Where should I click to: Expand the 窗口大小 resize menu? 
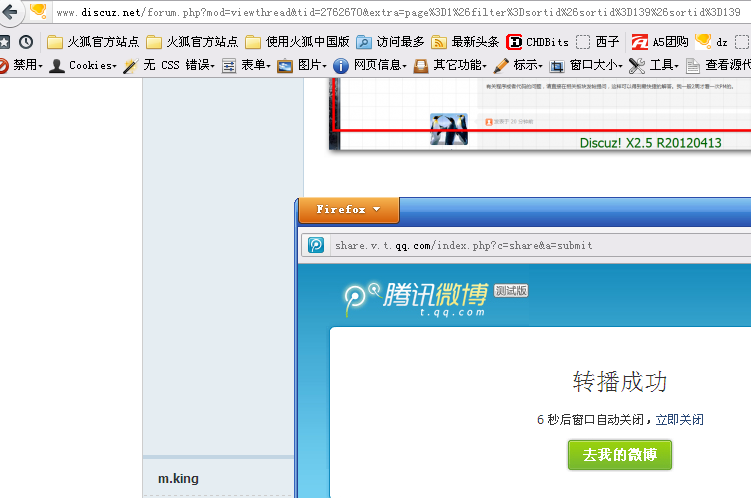(586, 65)
